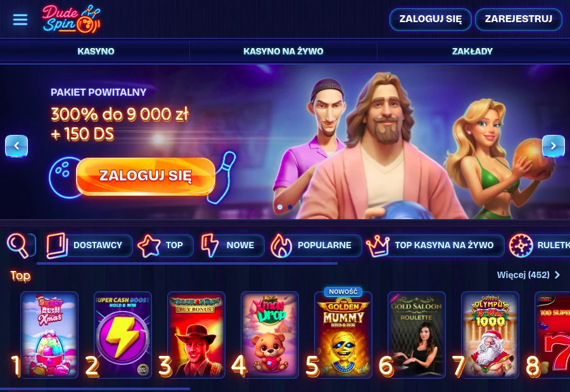Click the orange Zaloguj się banner button

click(x=146, y=176)
